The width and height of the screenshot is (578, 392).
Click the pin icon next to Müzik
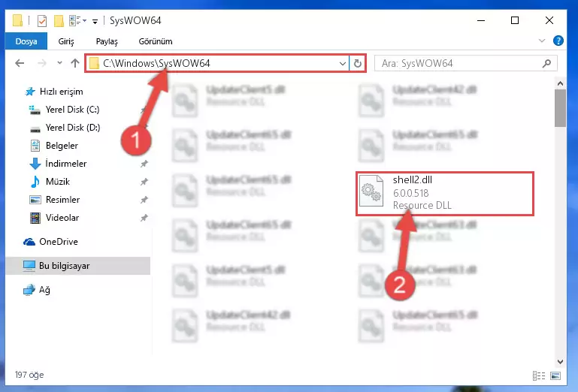[144, 182]
